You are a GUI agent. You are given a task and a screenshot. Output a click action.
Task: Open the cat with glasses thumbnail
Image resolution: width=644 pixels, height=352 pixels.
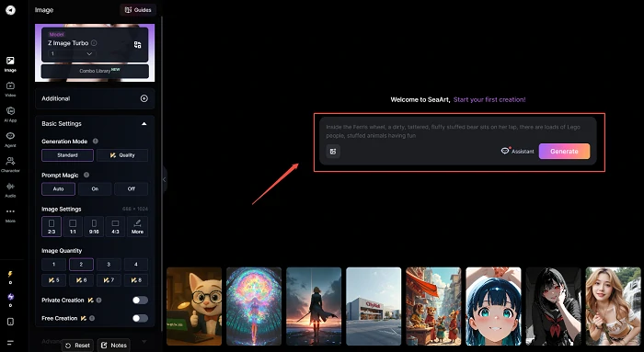point(194,306)
